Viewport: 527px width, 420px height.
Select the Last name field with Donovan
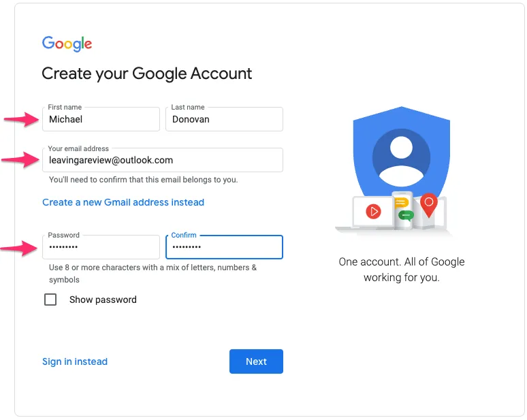point(224,119)
